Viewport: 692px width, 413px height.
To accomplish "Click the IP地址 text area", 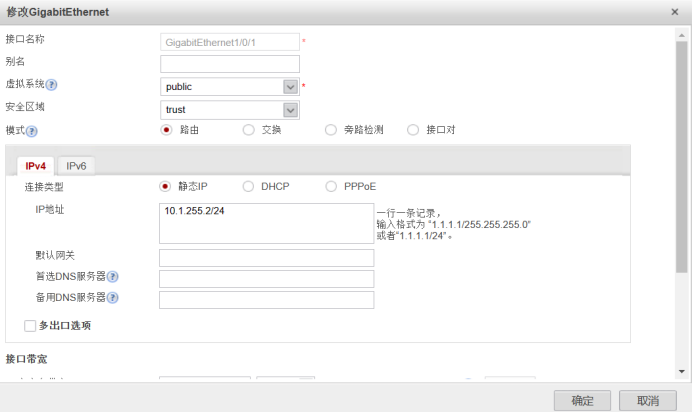I will (267, 223).
